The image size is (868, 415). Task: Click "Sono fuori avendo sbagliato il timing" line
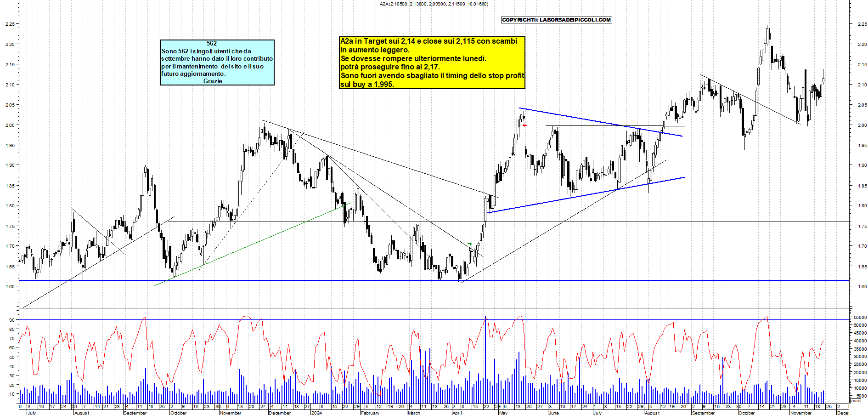[x=432, y=75]
